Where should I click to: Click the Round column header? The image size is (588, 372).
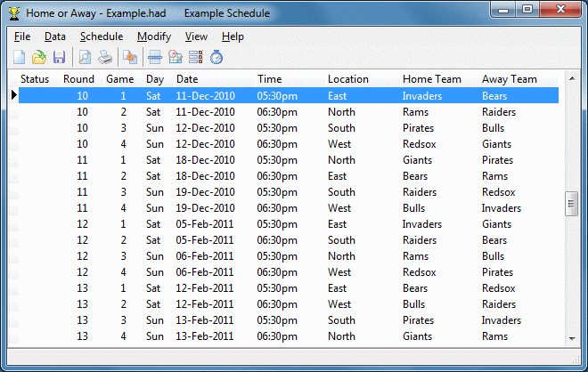pos(78,79)
